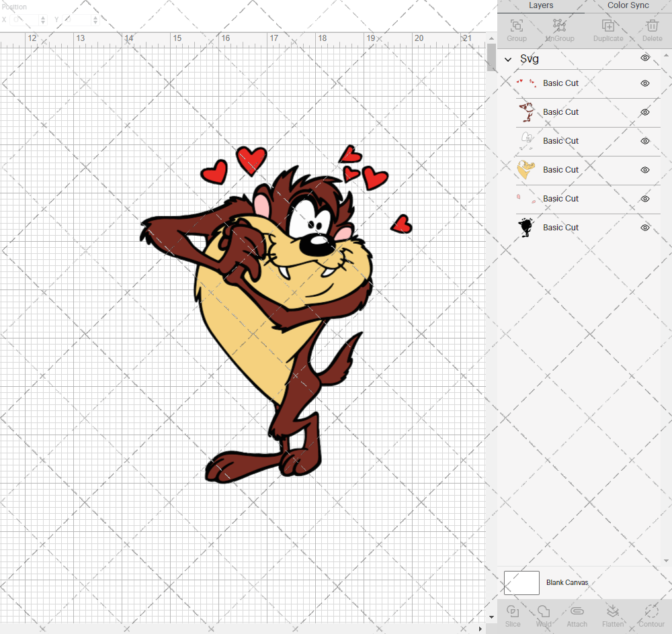672x634 pixels.
Task: Click the canvas scrollbar down arrow
Action: point(491,617)
